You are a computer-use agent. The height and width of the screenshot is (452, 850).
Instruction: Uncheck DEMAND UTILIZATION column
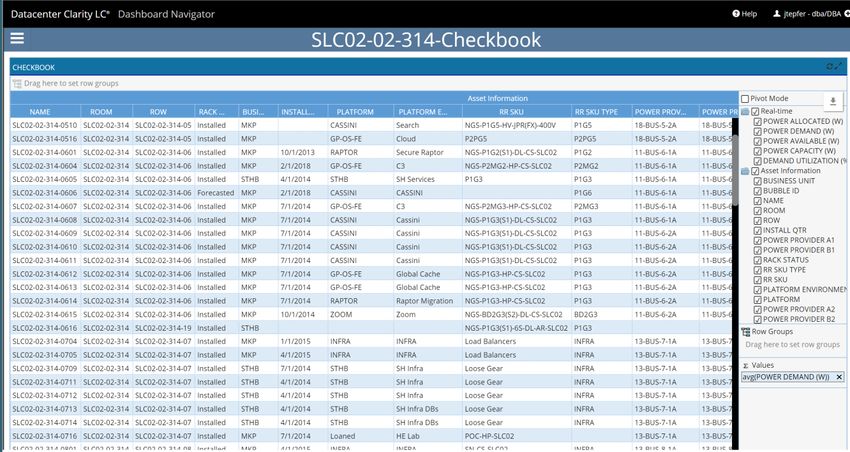758,161
